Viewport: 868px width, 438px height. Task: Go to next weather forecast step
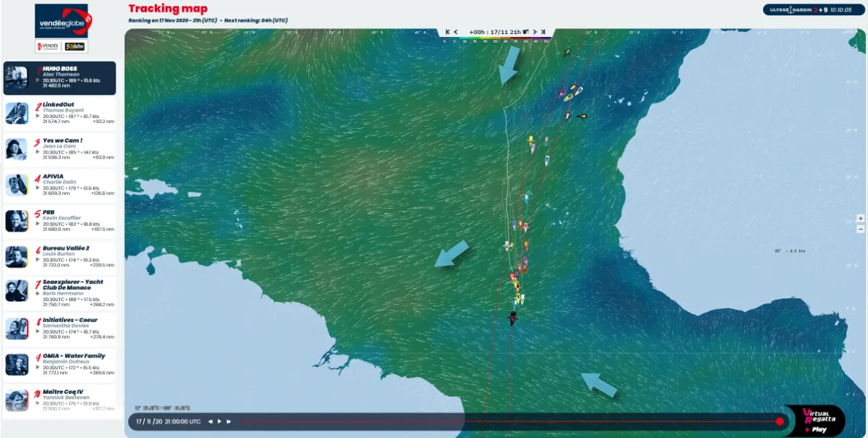pyautogui.click(x=535, y=32)
